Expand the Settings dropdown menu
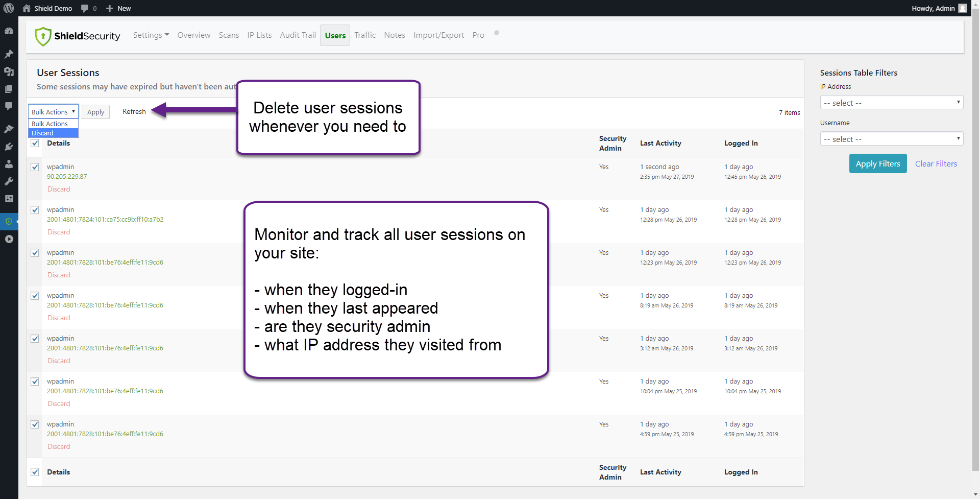The image size is (980, 499). (151, 35)
